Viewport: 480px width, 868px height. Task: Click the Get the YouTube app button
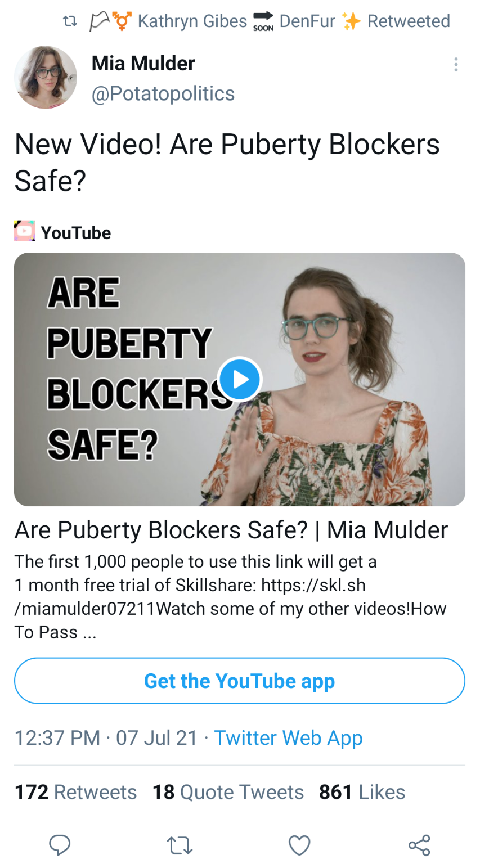240,681
